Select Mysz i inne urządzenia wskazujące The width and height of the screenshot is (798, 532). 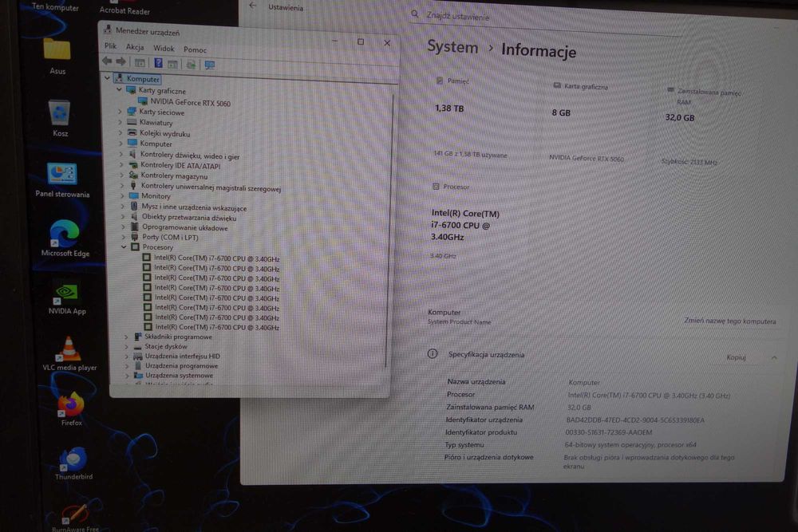pos(194,207)
